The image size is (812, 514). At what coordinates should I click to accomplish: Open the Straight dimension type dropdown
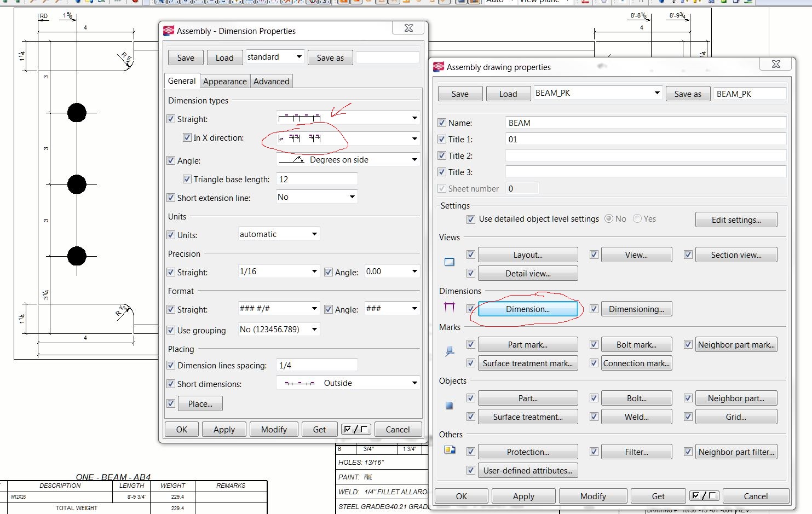coord(414,118)
